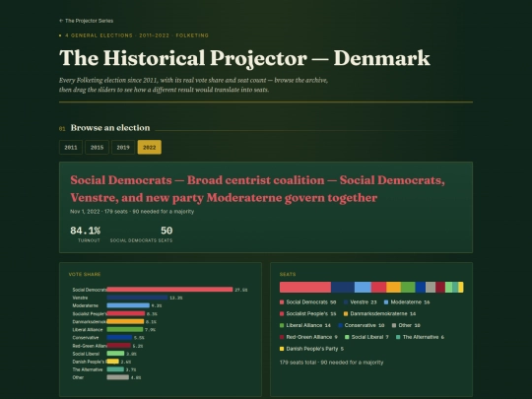Image resolution: width=532 pixels, height=399 pixels.
Task: Click the Moderaterne vote share bar
Action: 128,305
